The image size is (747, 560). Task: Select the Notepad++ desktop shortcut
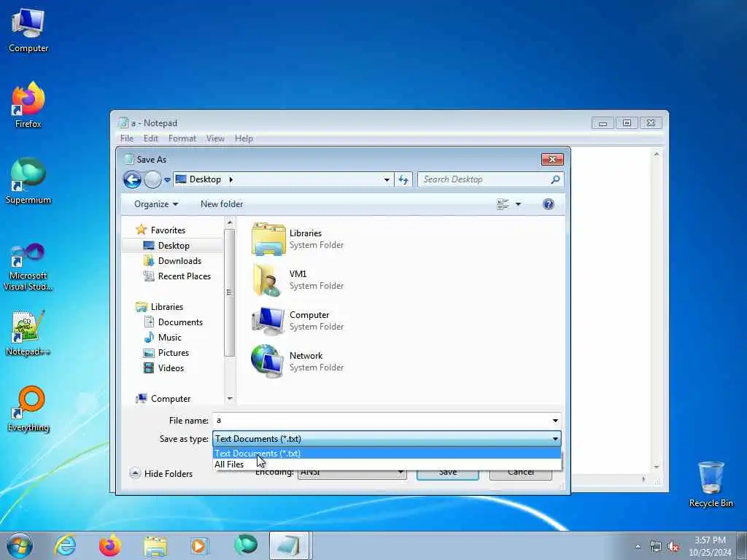28,333
